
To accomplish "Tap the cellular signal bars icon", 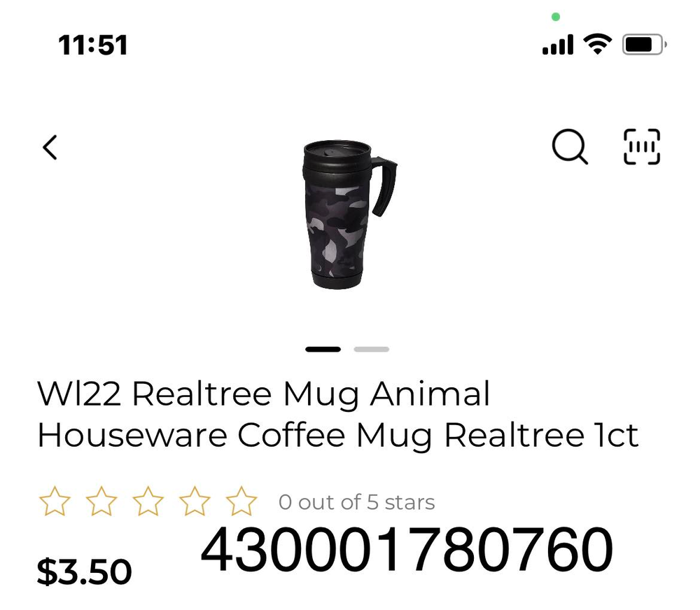I will pyautogui.click(x=558, y=45).
